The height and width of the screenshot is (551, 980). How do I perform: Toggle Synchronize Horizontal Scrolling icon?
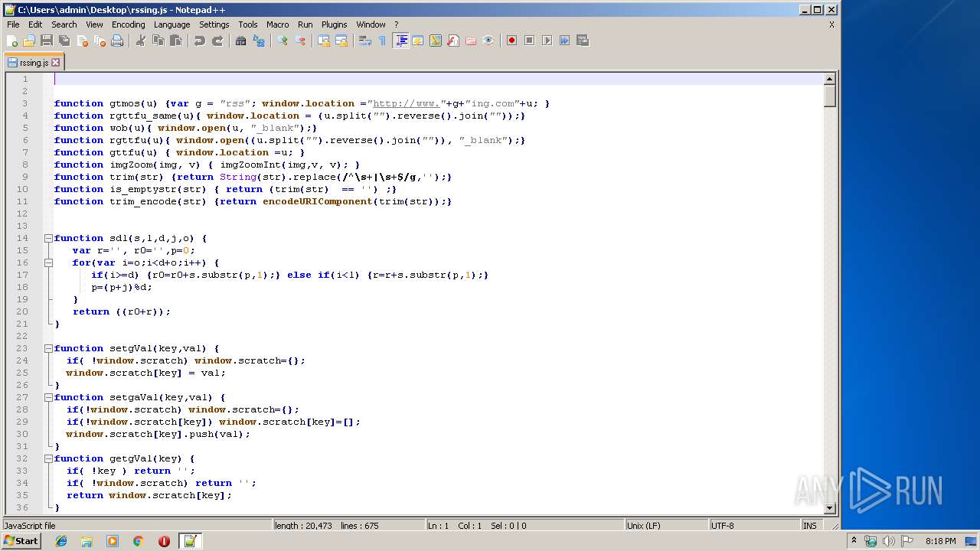(x=341, y=41)
